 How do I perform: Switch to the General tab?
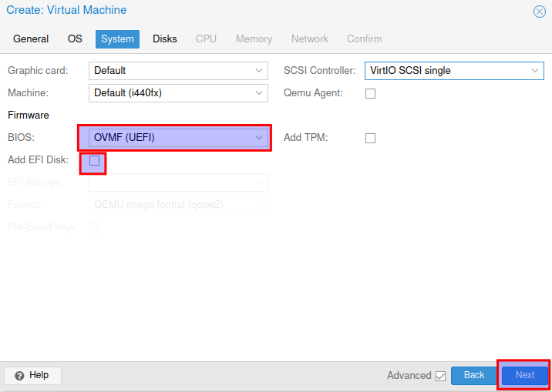tap(31, 39)
